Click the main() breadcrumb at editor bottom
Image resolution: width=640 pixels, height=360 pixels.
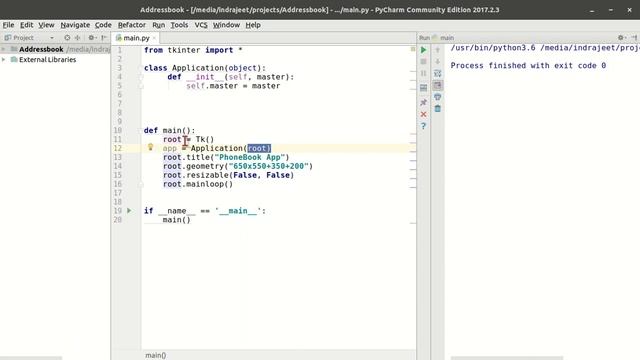click(x=156, y=355)
